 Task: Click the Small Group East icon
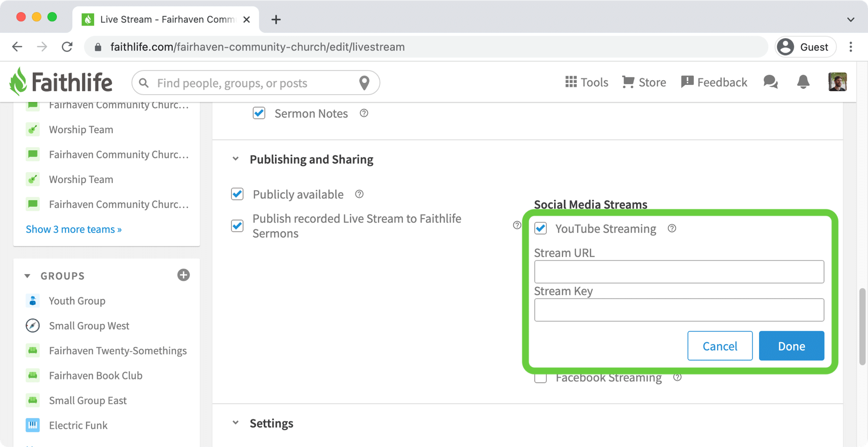[33, 401]
